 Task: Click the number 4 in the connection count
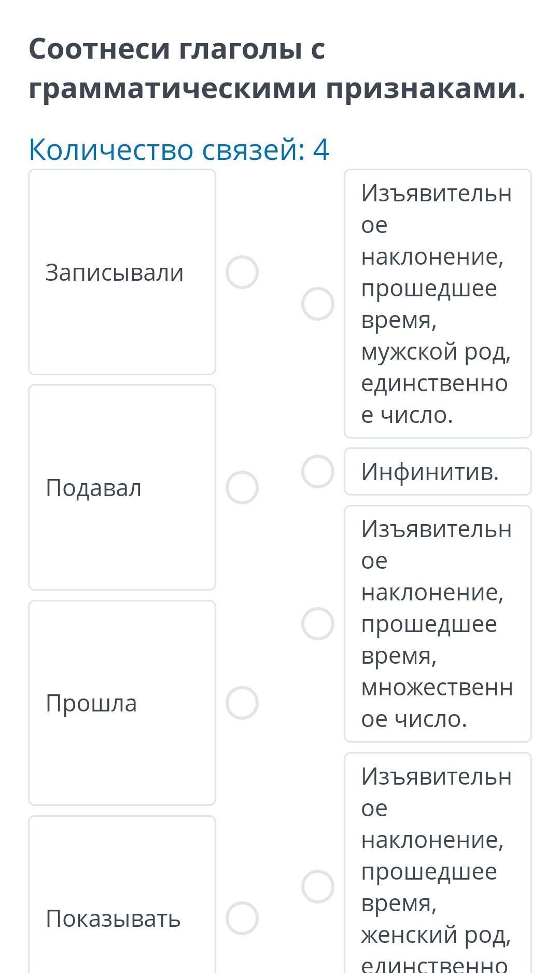click(321, 149)
